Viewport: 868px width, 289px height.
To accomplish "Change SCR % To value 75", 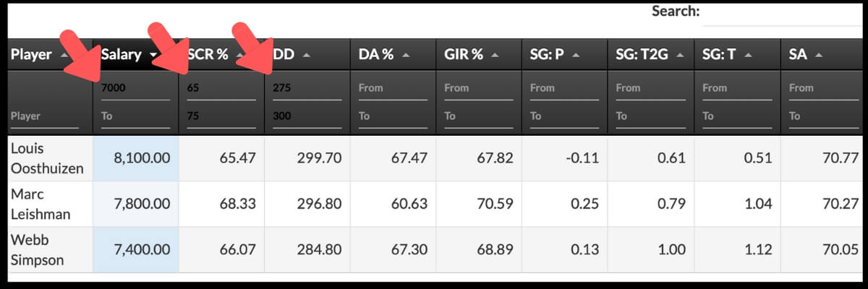I will coord(221,116).
